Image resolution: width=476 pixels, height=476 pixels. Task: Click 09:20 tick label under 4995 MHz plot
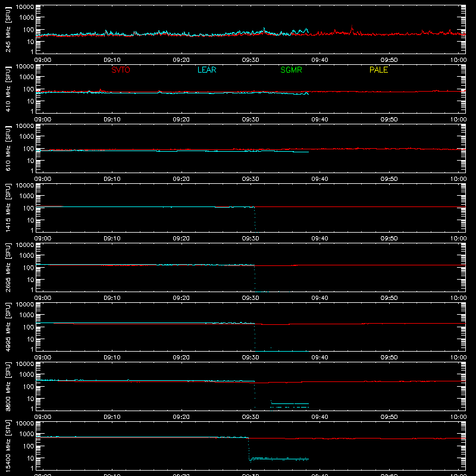[181, 358]
